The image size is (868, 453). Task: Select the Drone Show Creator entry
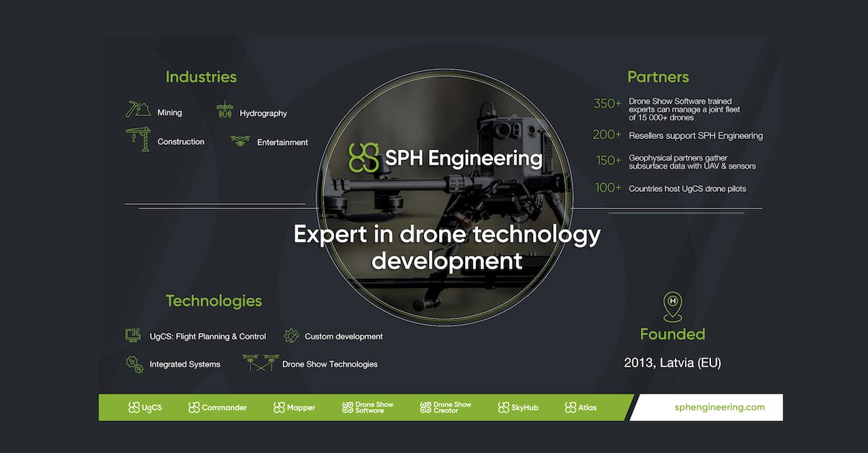tap(444, 407)
